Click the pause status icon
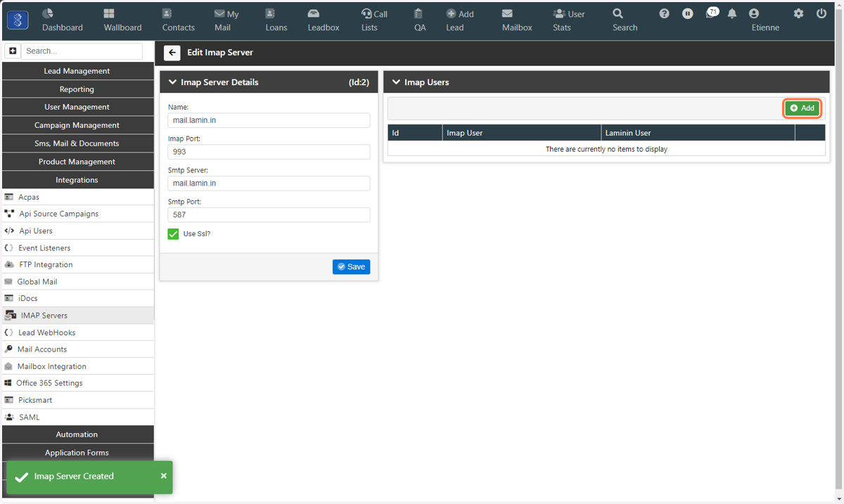 (687, 13)
